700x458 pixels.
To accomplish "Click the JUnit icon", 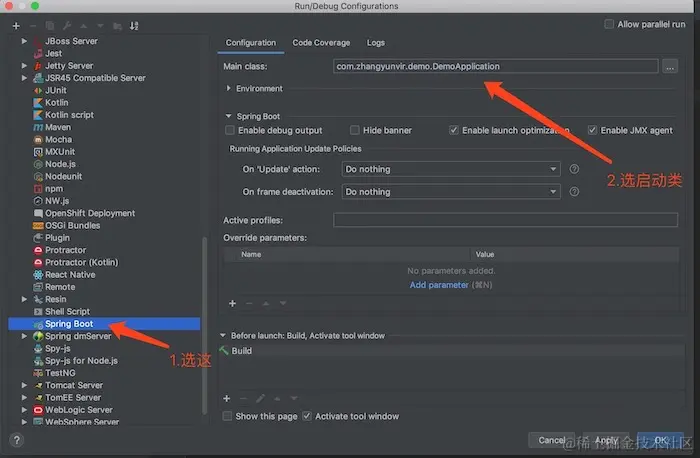I will tap(38, 90).
